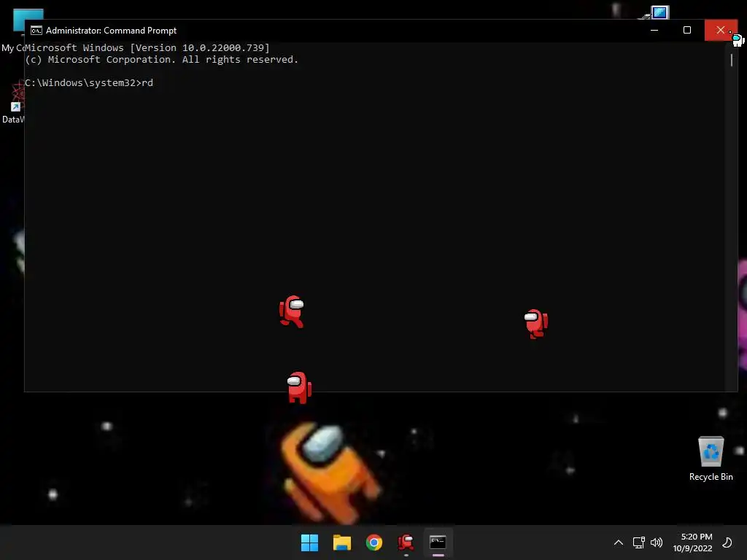Open the network status tray icon
The width and height of the screenshot is (747, 560).
(638, 542)
